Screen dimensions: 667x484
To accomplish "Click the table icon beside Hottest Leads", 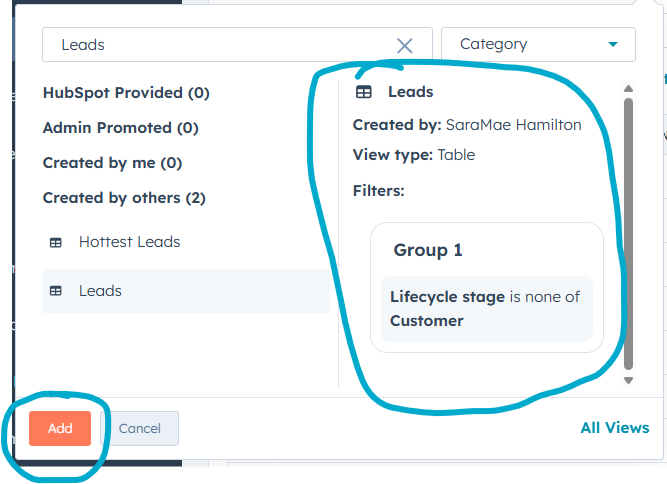I will coord(56,242).
